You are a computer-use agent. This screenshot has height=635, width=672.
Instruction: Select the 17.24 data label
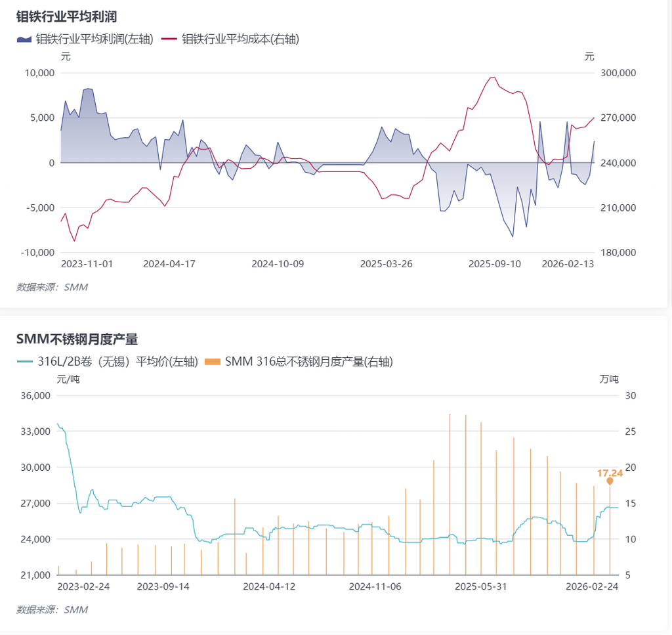pyautogui.click(x=609, y=473)
